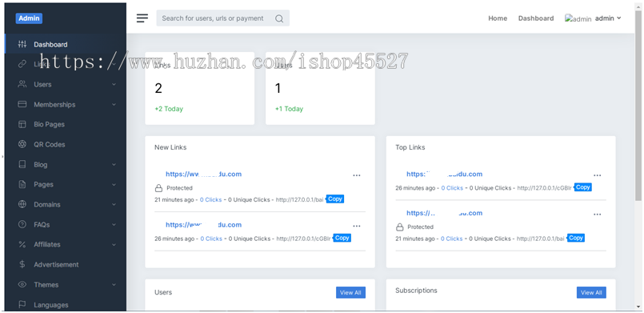Expand the Users submenu chevron
Viewport: 644px width, 313px height.
click(114, 84)
